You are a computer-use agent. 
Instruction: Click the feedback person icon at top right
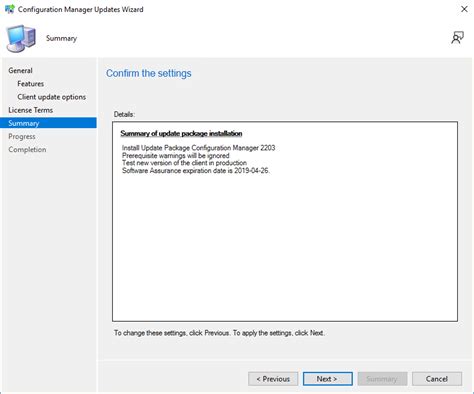457,38
